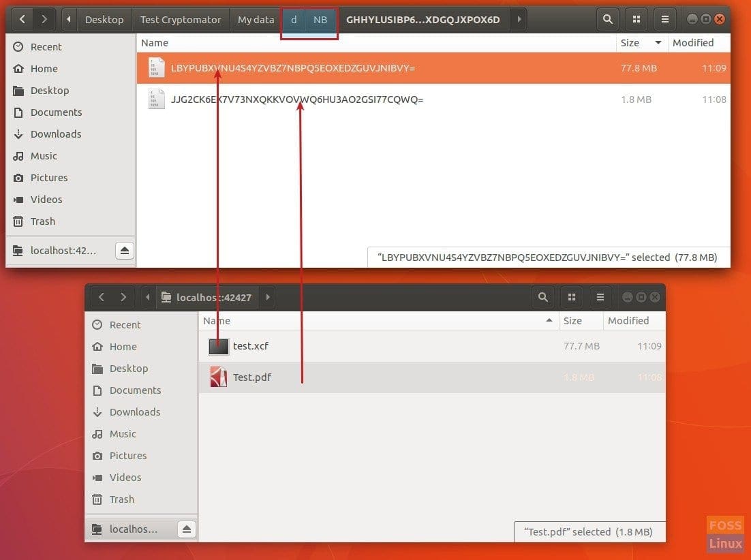Open the test.xcf file thumbnail

[x=218, y=346]
